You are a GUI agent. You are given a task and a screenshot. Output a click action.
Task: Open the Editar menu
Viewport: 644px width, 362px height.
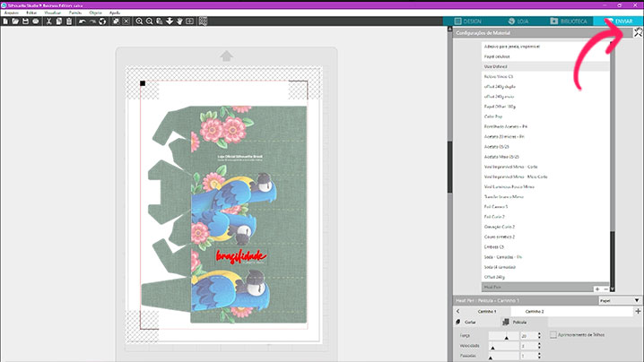tap(31, 13)
